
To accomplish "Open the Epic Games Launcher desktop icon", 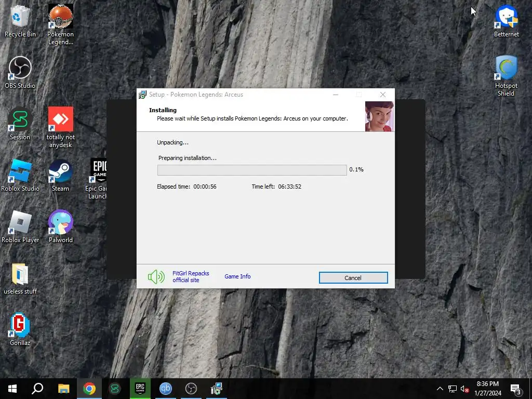I will pyautogui.click(x=97, y=179).
